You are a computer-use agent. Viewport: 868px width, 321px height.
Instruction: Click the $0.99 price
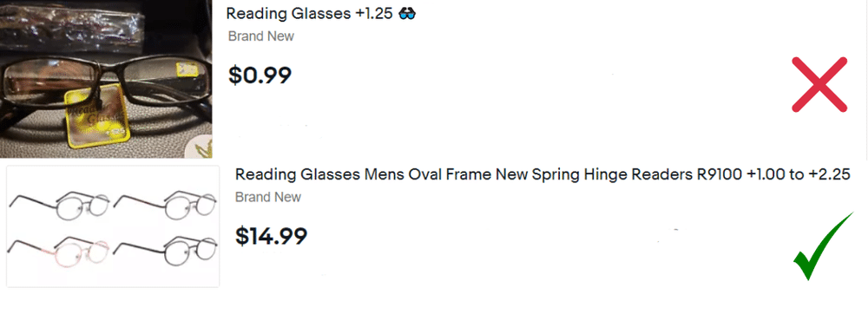[260, 75]
